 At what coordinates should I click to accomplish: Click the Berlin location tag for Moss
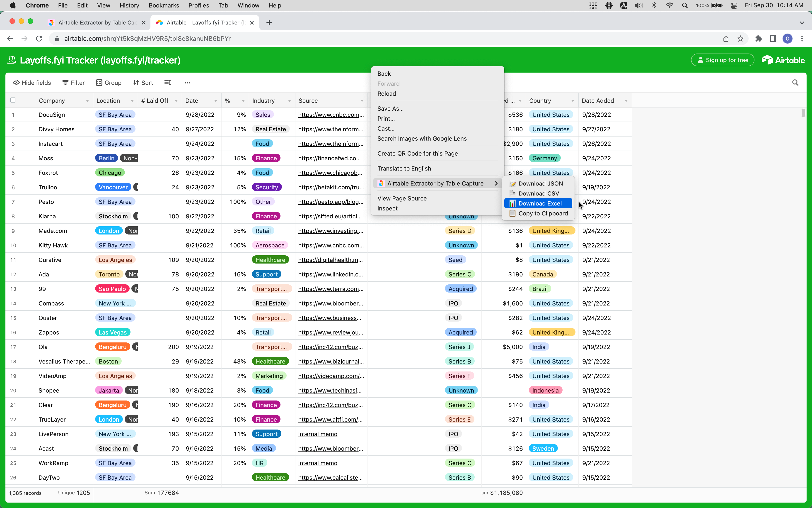click(106, 158)
